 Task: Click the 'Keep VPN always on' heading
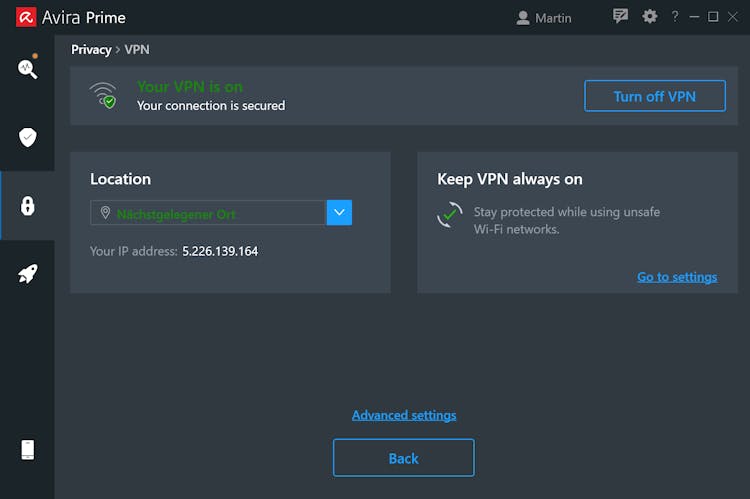(x=510, y=179)
